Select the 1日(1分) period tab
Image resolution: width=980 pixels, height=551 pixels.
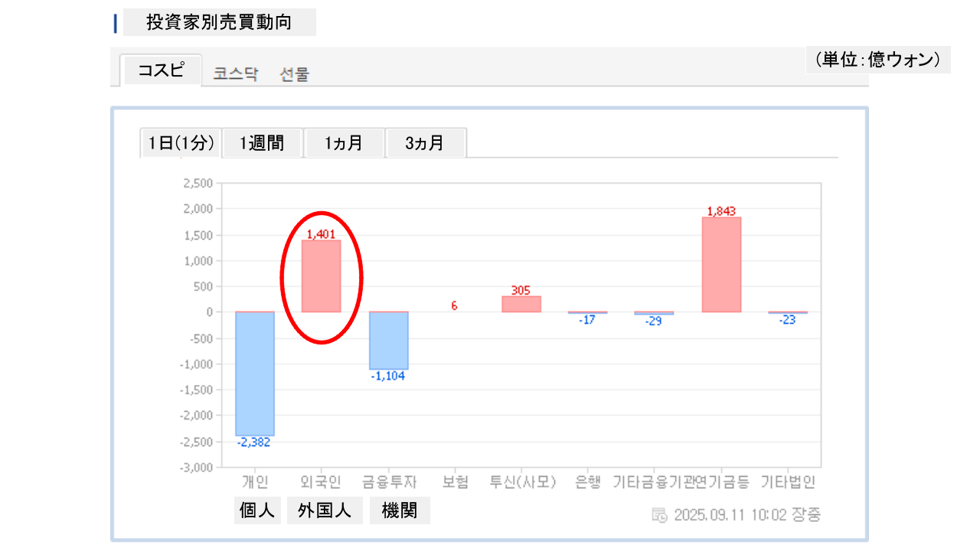[x=181, y=143]
